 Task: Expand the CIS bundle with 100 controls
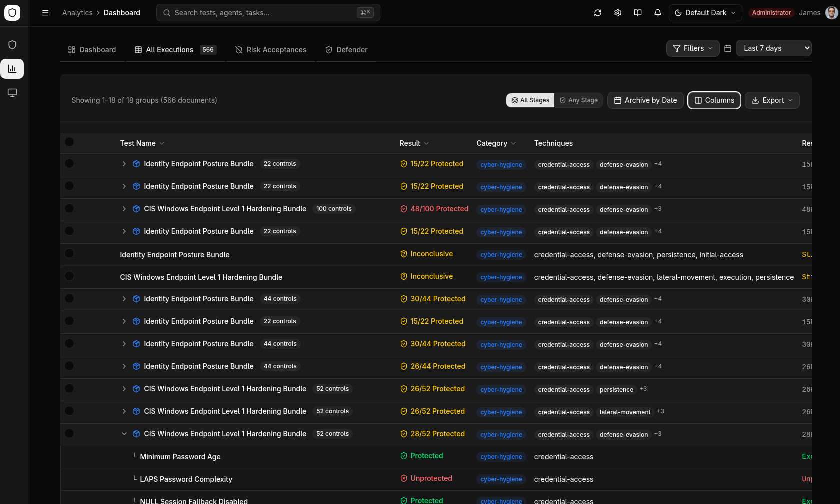124,209
